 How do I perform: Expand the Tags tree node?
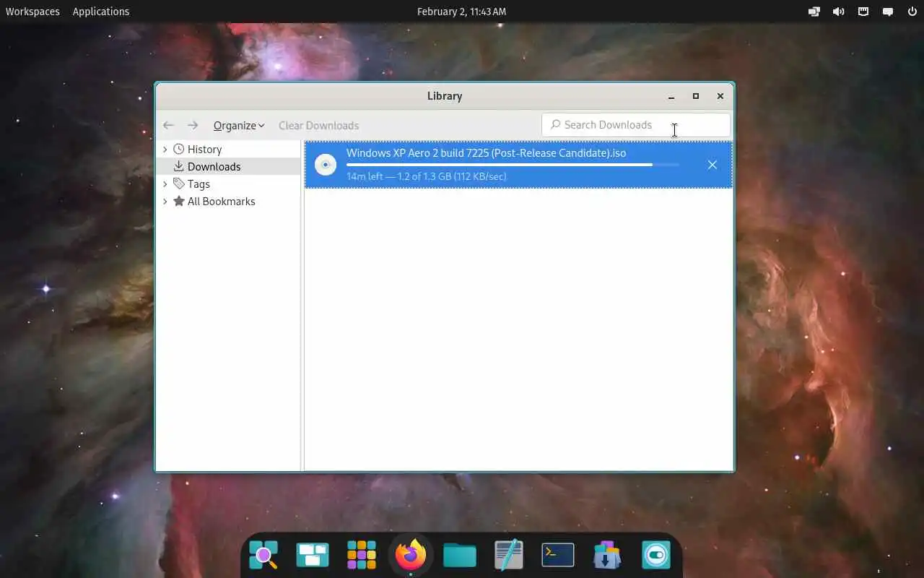[x=165, y=184]
